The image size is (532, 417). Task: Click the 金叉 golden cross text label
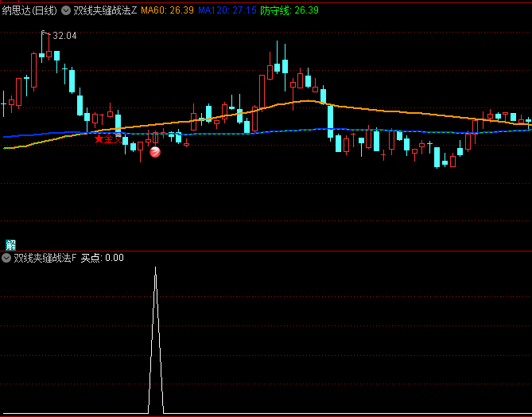[x=113, y=139]
